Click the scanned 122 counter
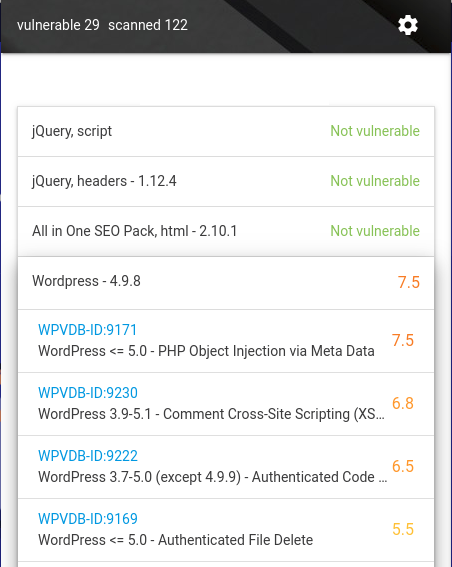452x567 pixels. [x=148, y=25]
